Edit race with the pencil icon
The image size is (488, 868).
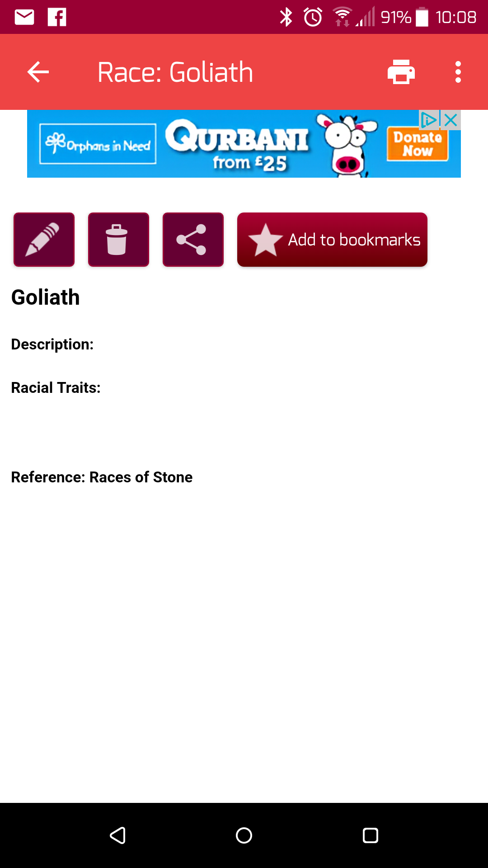click(x=44, y=240)
